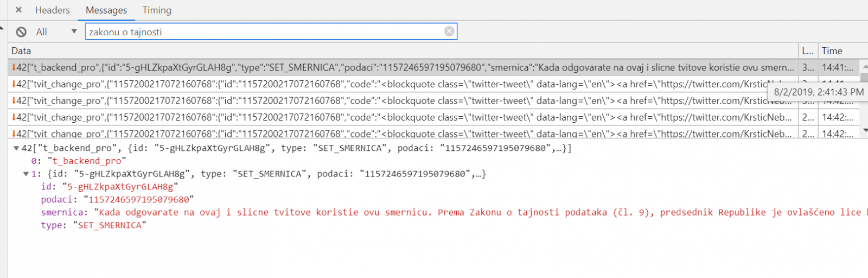868x278 pixels.
Task: Click the Length column header
Action: 808,51
